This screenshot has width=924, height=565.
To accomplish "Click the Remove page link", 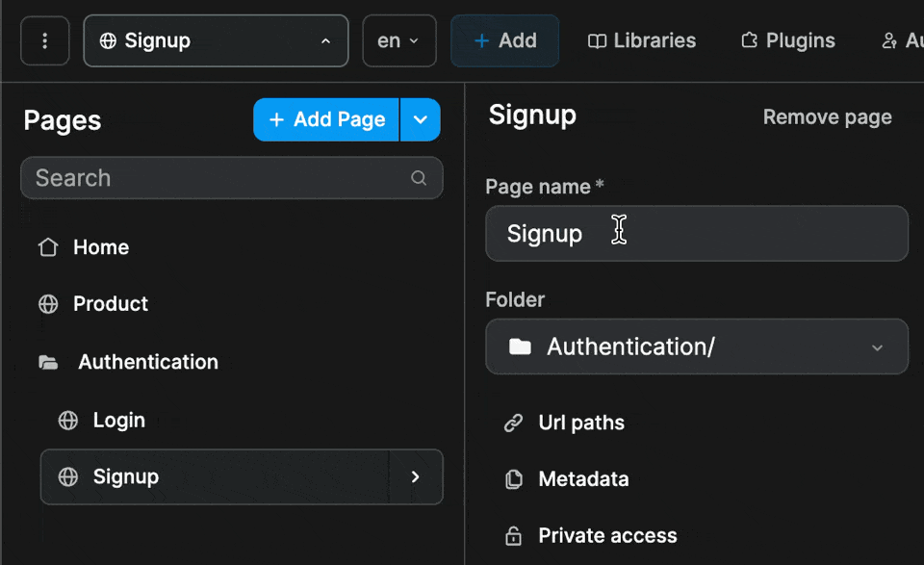I will point(827,116).
